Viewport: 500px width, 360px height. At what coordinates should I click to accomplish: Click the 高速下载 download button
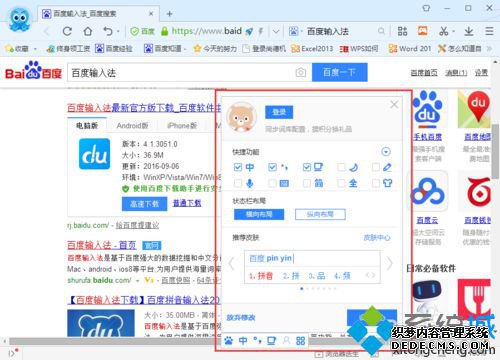point(144,204)
